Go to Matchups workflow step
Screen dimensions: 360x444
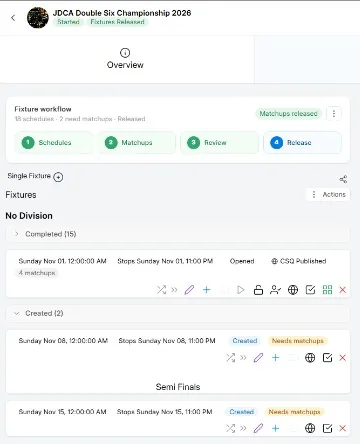pos(136,143)
